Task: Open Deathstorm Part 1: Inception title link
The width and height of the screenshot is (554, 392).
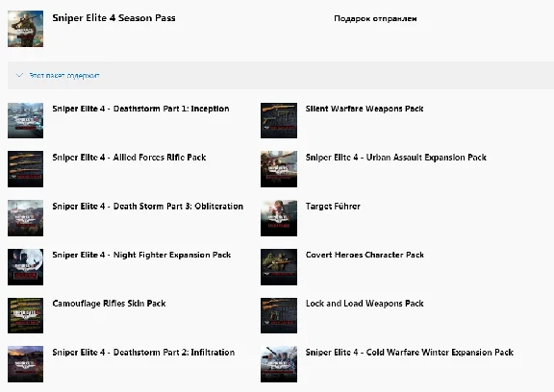Action: (140, 109)
